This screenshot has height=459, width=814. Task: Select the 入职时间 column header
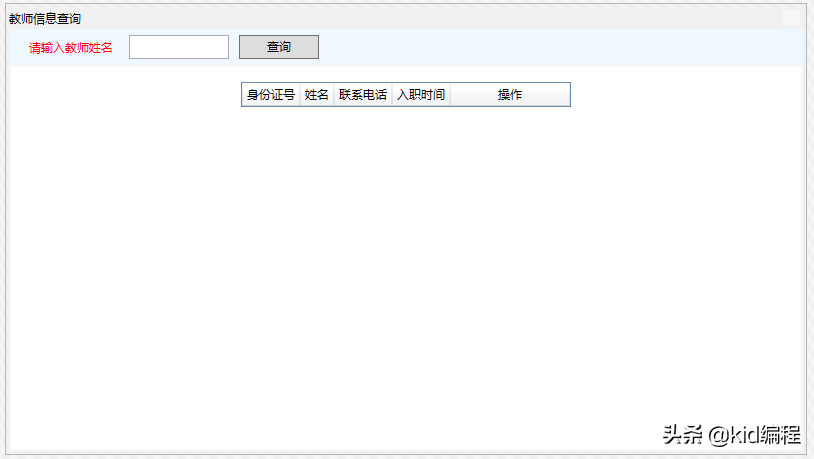click(421, 94)
